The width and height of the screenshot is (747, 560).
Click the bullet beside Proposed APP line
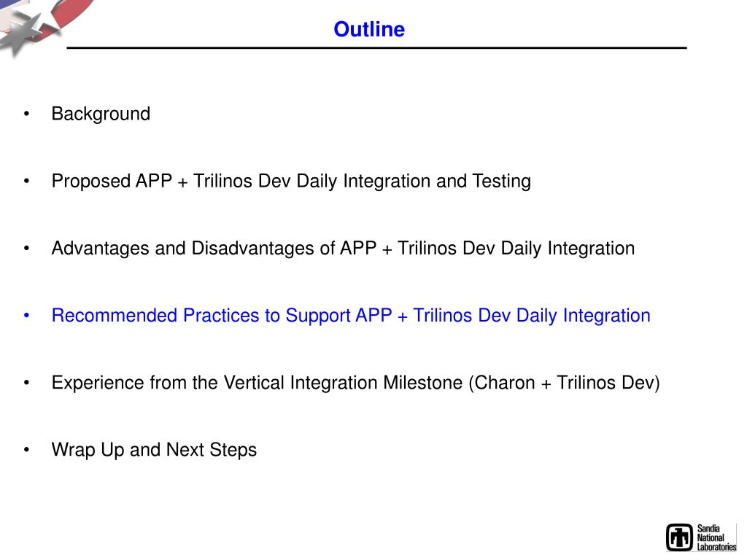27,181
